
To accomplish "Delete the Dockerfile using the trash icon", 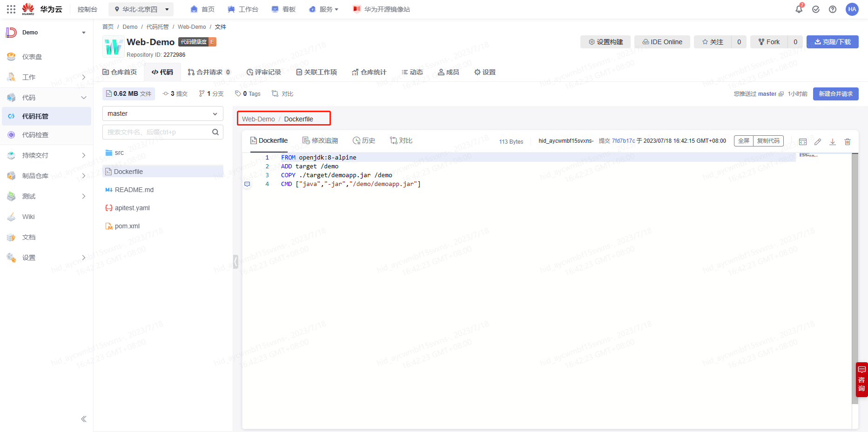I will (x=848, y=142).
